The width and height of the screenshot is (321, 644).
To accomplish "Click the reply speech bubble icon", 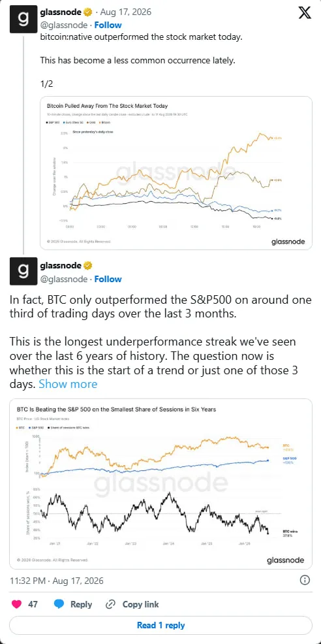I will [x=59, y=604].
